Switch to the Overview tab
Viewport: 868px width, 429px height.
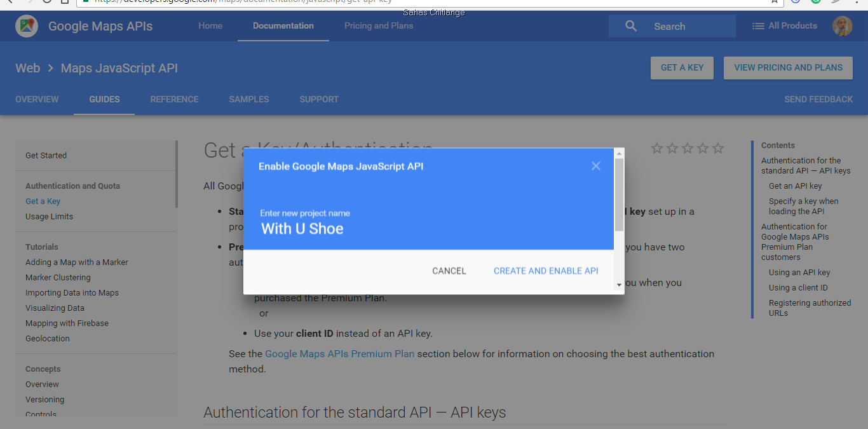pos(37,99)
